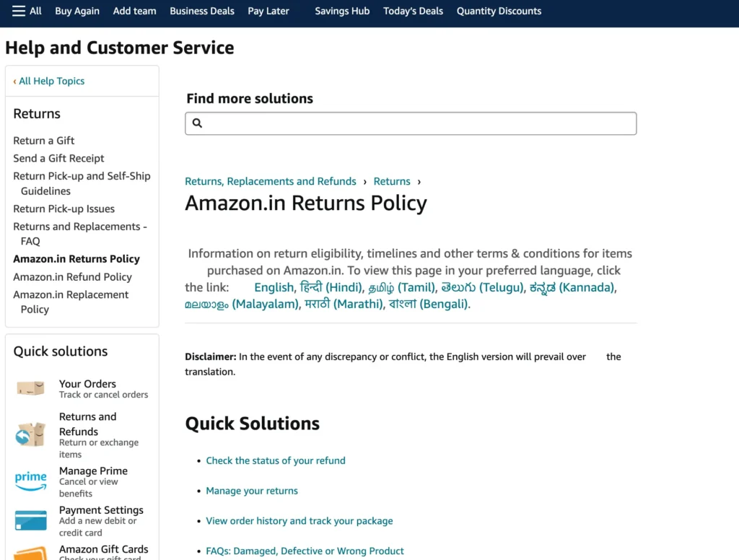The image size is (739, 560).
Task: Select Return a Gift from the sidebar
Action: coord(43,140)
